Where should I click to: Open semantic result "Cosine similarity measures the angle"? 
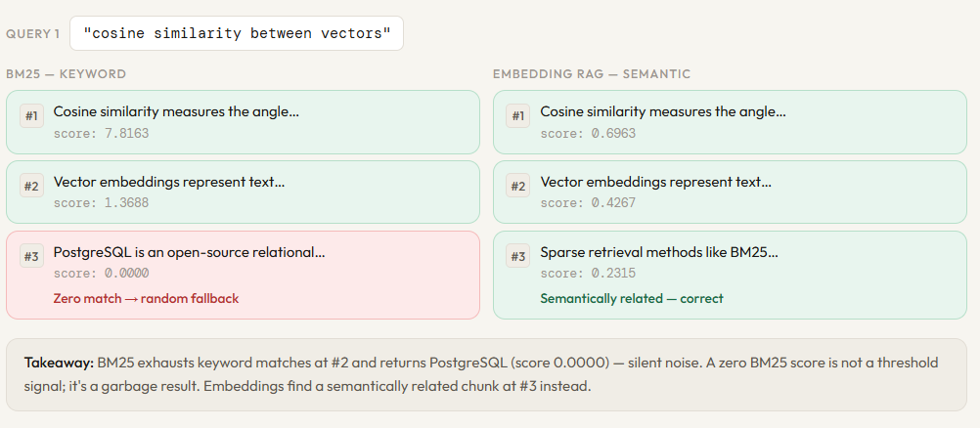(663, 111)
